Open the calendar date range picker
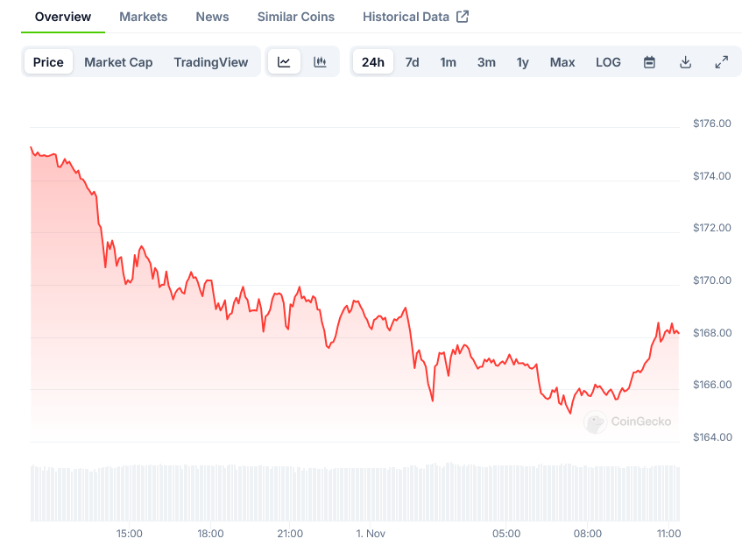Screen dimensions: 742x560 pos(649,62)
